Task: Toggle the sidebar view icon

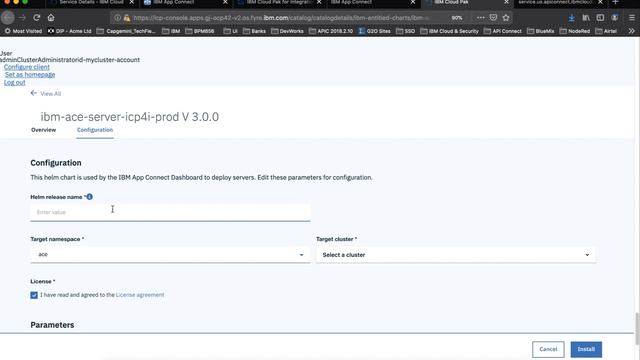Action: pyautogui.click(x=600, y=18)
